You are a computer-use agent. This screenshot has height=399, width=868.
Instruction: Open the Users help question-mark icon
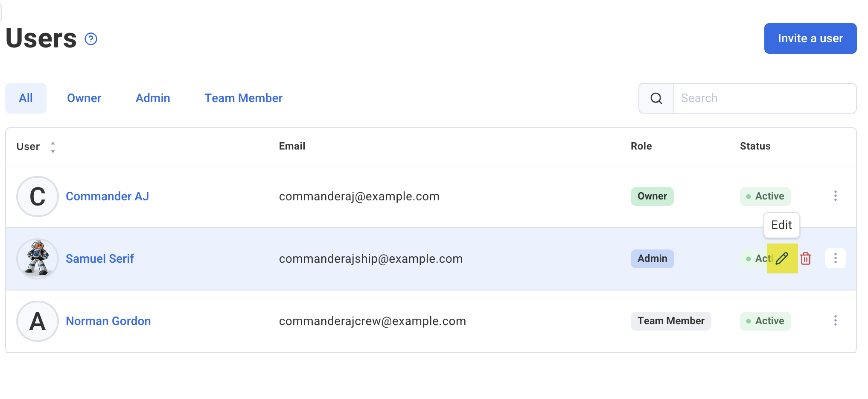point(91,39)
